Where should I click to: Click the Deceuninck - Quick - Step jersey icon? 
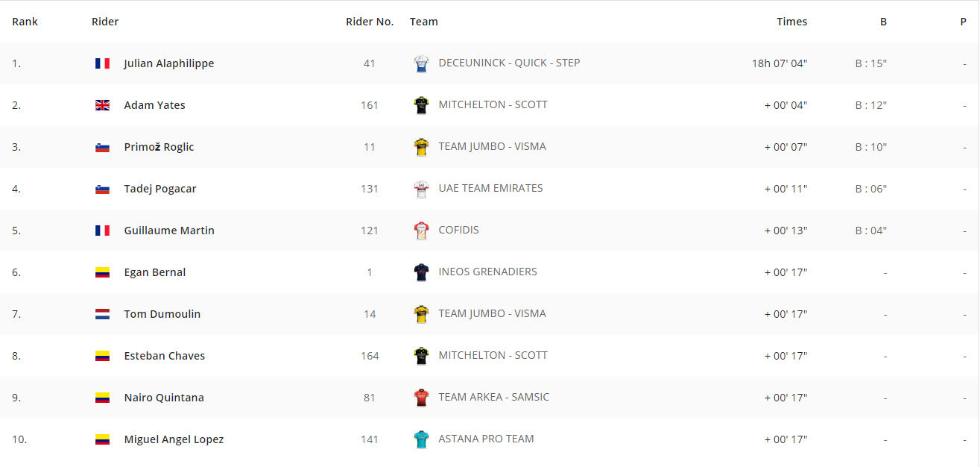(x=422, y=63)
